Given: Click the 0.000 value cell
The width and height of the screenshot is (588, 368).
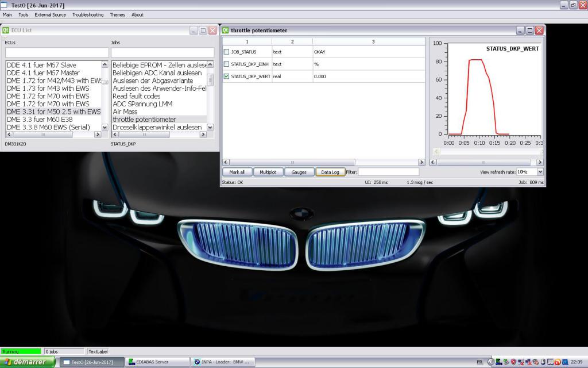Looking at the screenshot, I should [369, 76].
